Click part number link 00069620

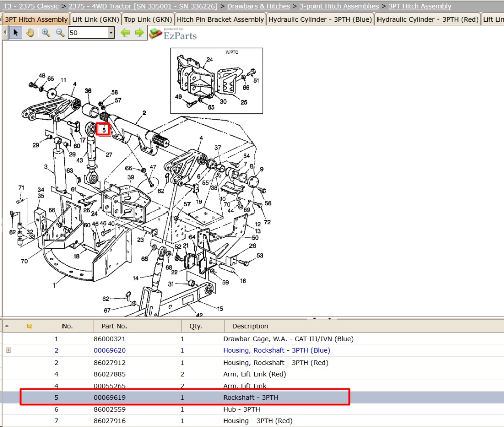pos(109,350)
